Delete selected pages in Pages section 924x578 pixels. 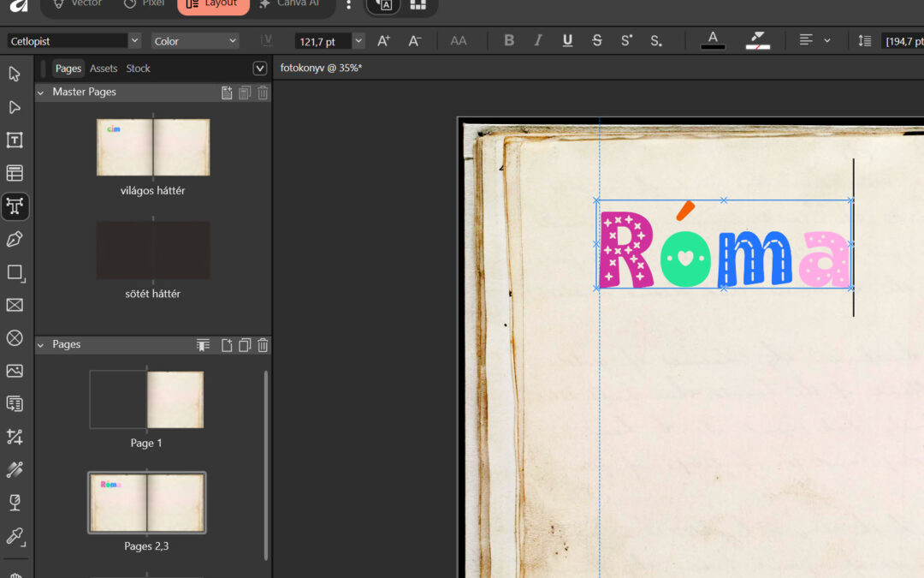(263, 345)
